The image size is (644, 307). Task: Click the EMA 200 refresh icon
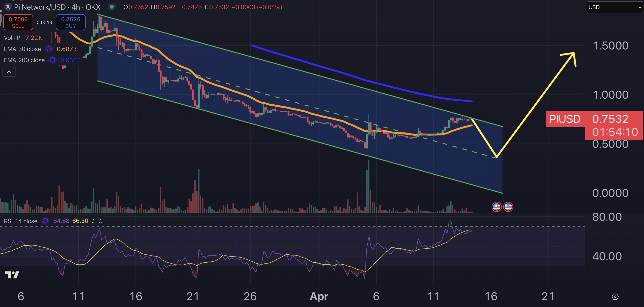53,60
